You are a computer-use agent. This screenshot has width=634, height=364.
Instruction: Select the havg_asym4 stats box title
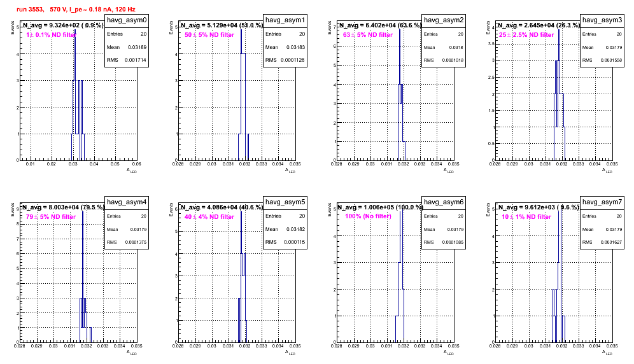[x=127, y=202]
